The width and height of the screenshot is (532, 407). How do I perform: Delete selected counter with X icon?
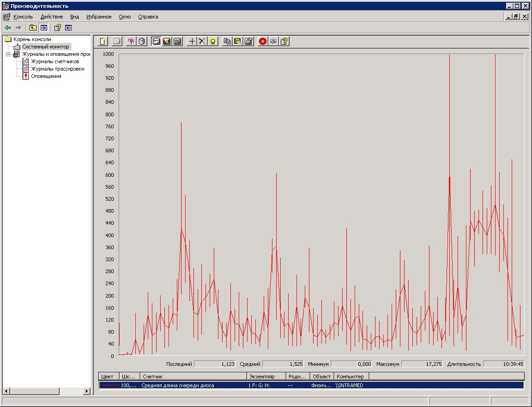[x=202, y=41]
